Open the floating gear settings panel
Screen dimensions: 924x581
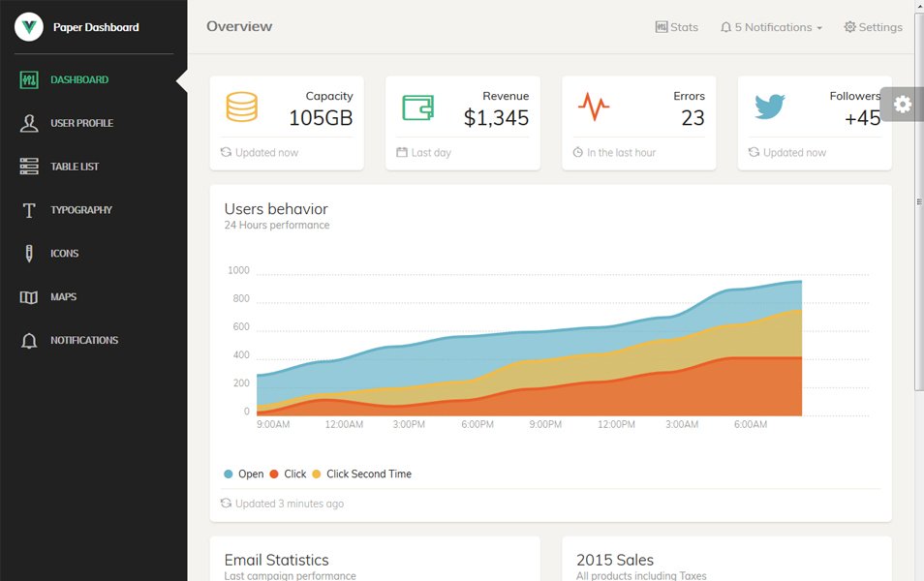pyautogui.click(x=902, y=105)
